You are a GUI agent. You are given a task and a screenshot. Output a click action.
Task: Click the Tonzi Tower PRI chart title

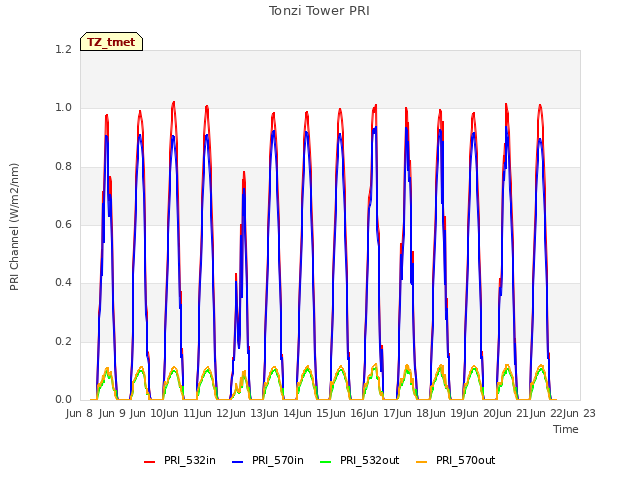[x=319, y=11]
